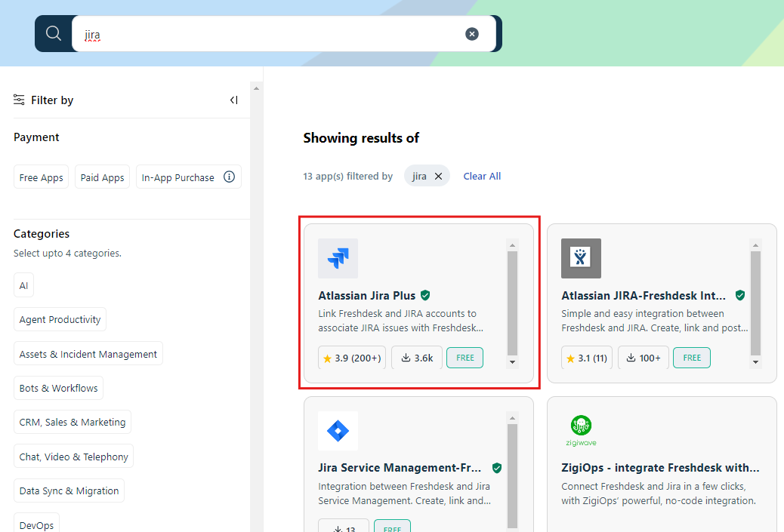Toggle the Free Apps filter
Screen dimensions: 784x532
(x=41, y=177)
